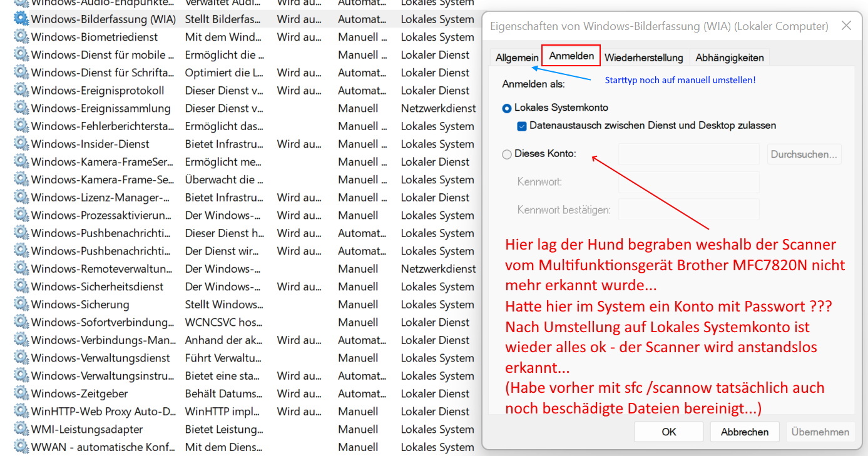Viewport: 868px width, 456px height.
Task: Click the Abbrechen button
Action: coord(744,432)
